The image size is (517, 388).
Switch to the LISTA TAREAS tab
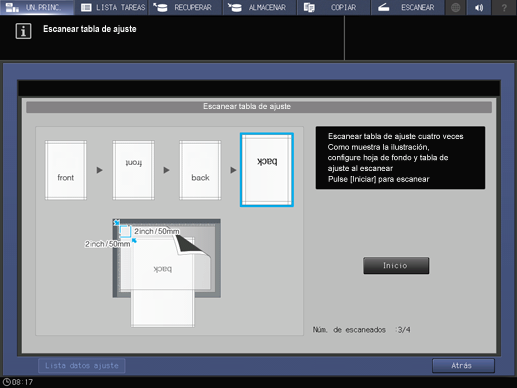pyautogui.click(x=111, y=7)
